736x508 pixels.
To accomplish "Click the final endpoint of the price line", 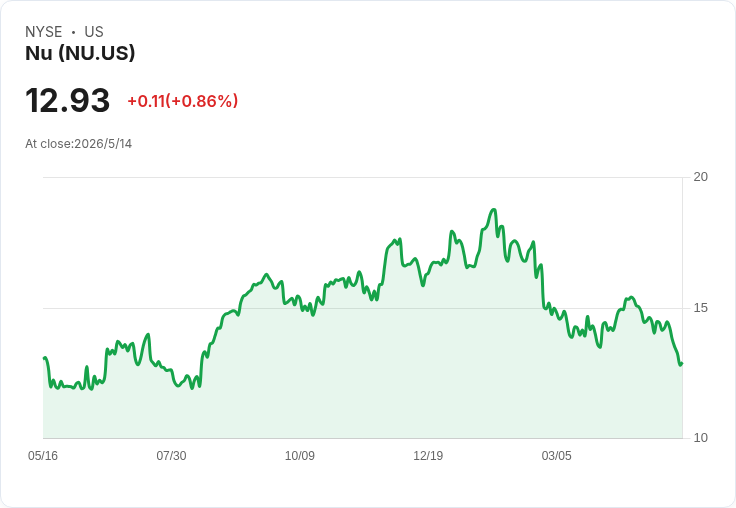I will pos(681,363).
